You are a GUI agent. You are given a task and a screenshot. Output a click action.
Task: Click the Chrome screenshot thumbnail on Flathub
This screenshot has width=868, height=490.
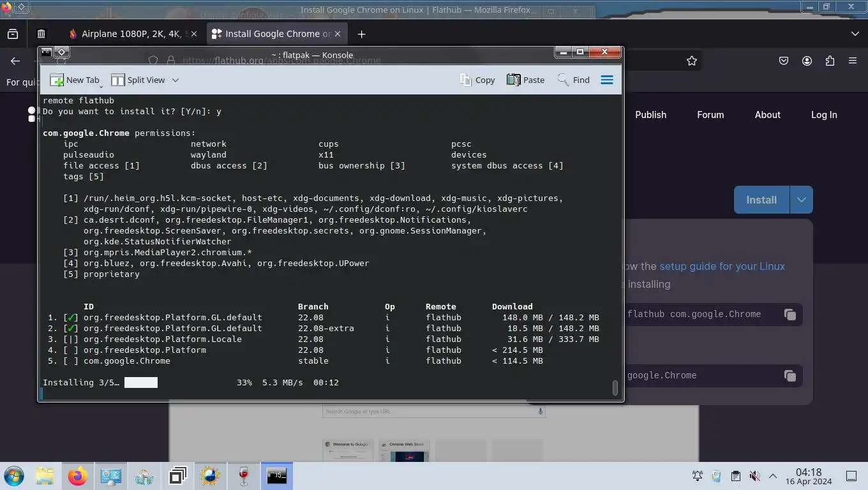(434, 433)
